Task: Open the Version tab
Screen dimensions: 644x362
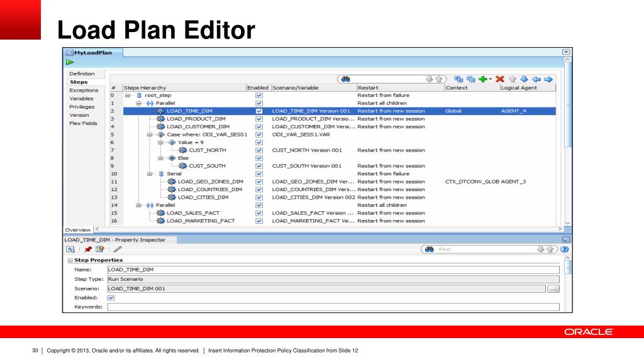Action: pyautogui.click(x=79, y=115)
